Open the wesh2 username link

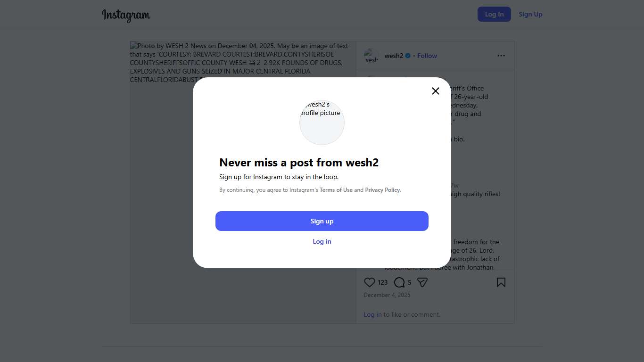click(394, 56)
